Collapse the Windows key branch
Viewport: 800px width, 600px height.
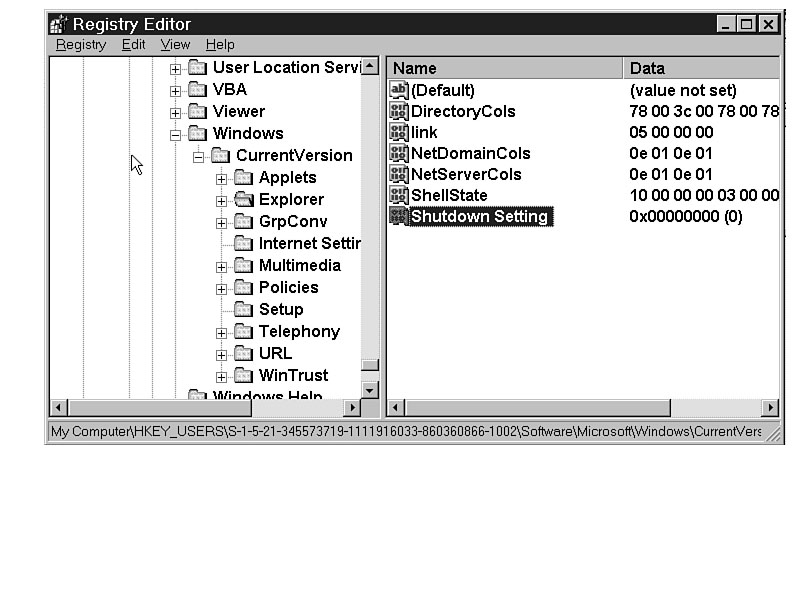pos(176,134)
